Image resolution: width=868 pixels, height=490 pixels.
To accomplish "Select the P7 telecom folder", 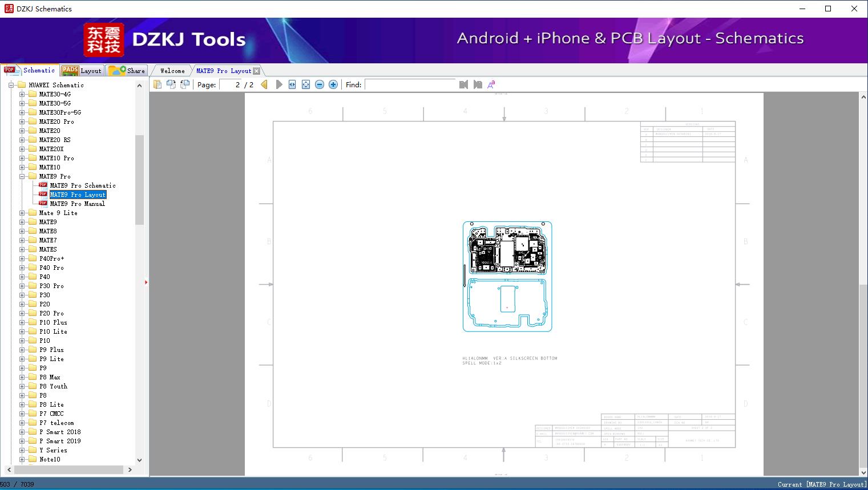I will tap(56, 423).
